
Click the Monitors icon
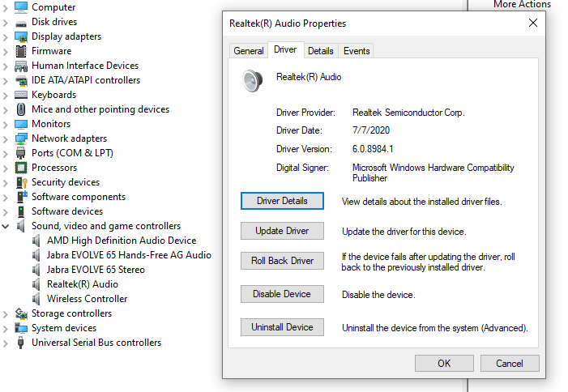20,124
